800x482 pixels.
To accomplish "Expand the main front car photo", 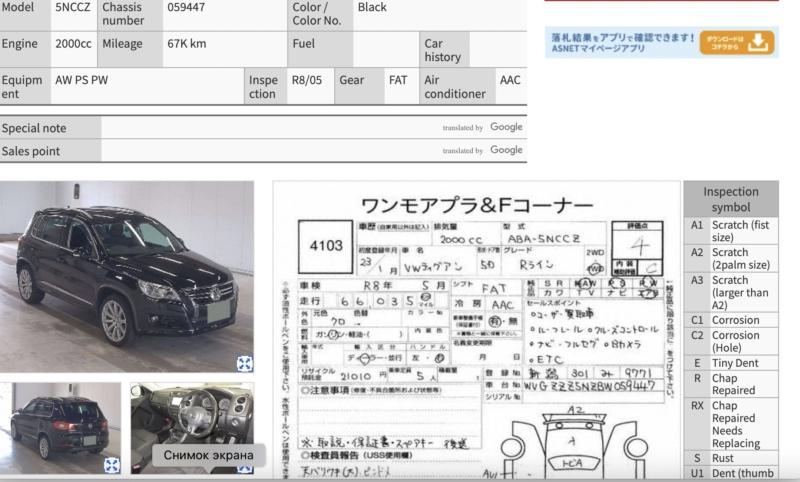I will point(244,363).
